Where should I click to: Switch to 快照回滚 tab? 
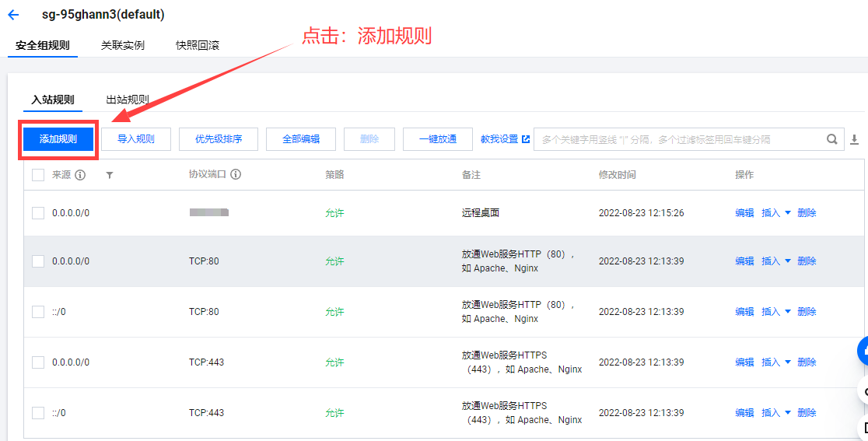[x=198, y=45]
